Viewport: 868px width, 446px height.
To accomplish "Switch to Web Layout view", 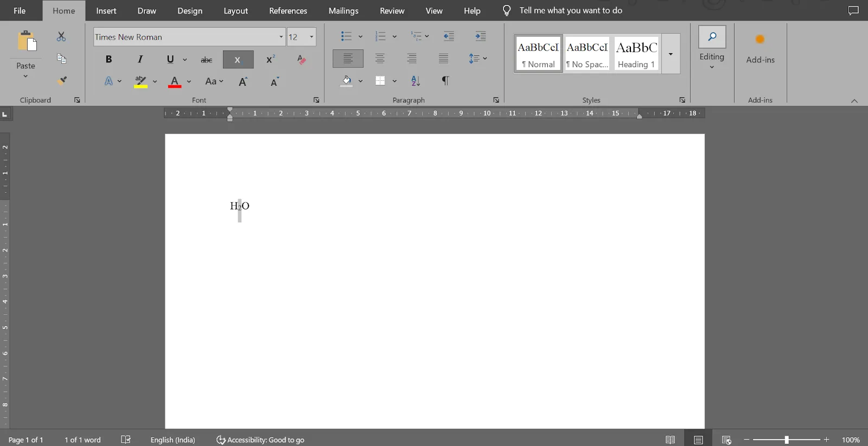I will pyautogui.click(x=726, y=439).
